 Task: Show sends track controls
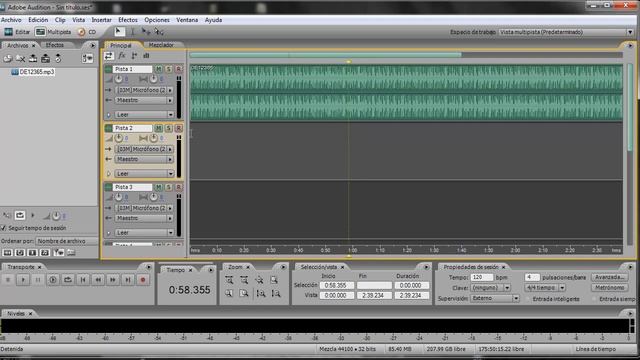134,56
